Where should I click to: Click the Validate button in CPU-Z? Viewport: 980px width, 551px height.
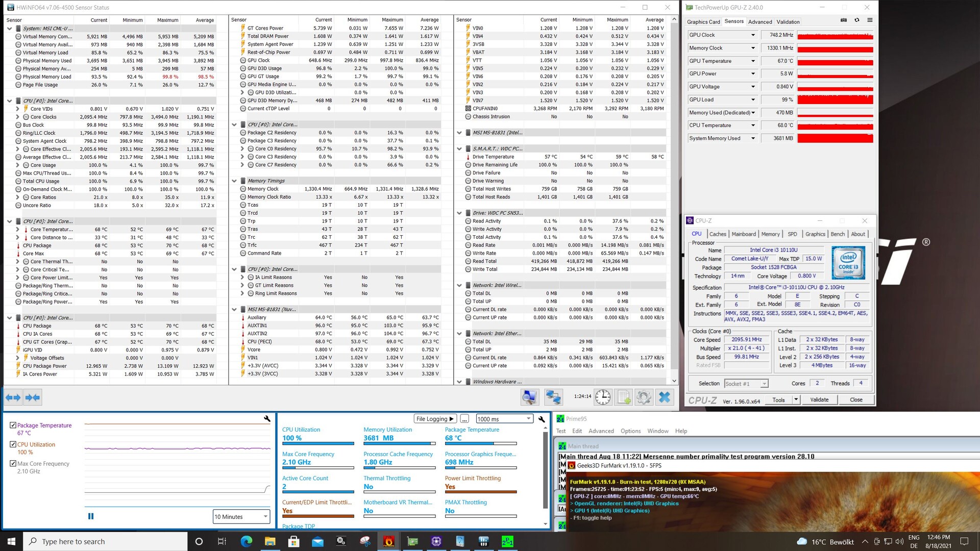pyautogui.click(x=819, y=400)
